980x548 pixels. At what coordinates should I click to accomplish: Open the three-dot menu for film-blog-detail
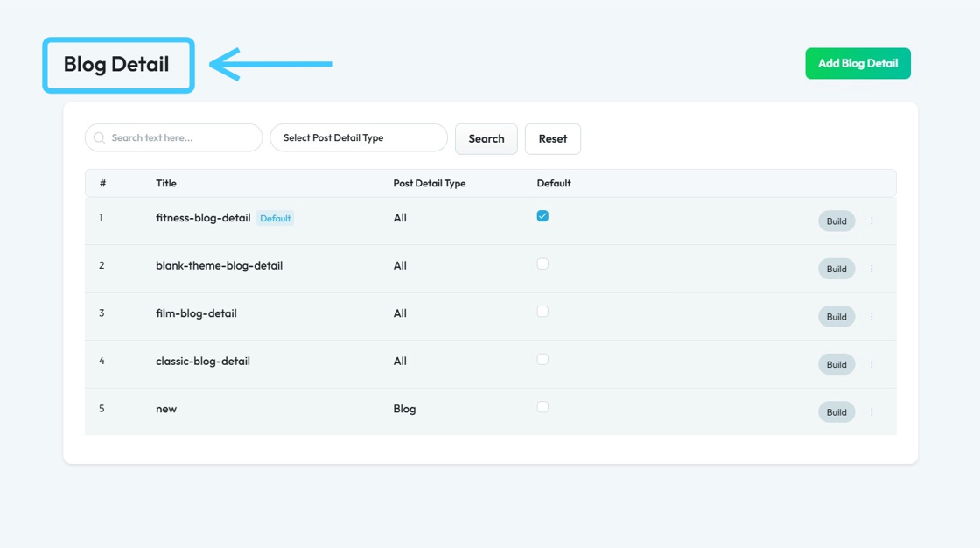point(871,317)
